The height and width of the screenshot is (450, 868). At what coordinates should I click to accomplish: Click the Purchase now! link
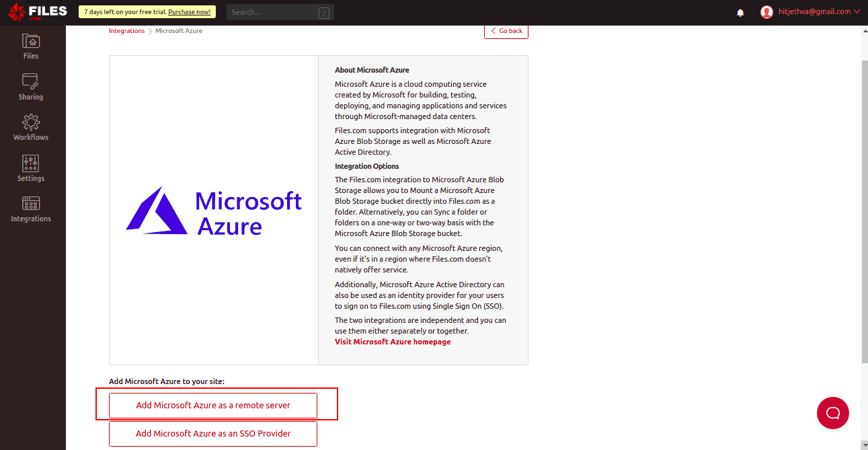[x=190, y=12]
